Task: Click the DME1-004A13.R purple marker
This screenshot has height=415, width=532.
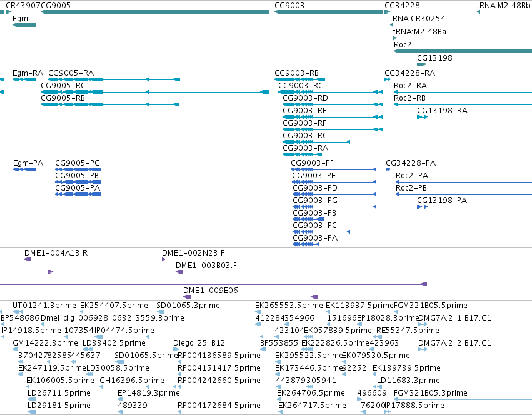Action: [28, 259]
